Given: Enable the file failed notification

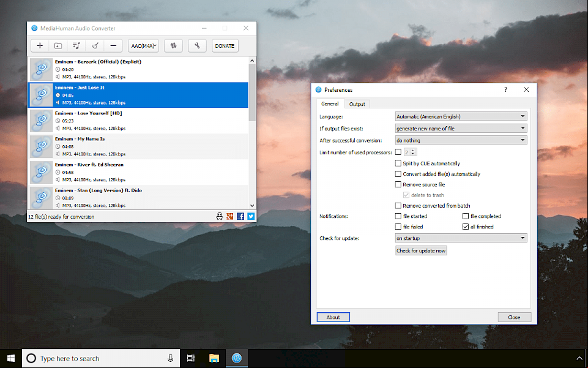Looking at the screenshot, I should click(x=398, y=227).
